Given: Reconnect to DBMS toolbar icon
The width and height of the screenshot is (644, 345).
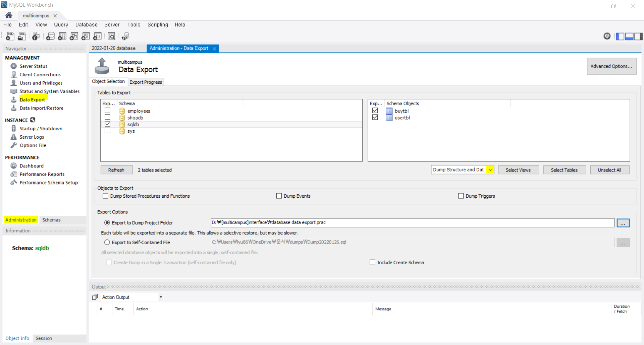Looking at the screenshot, I should 125,36.
